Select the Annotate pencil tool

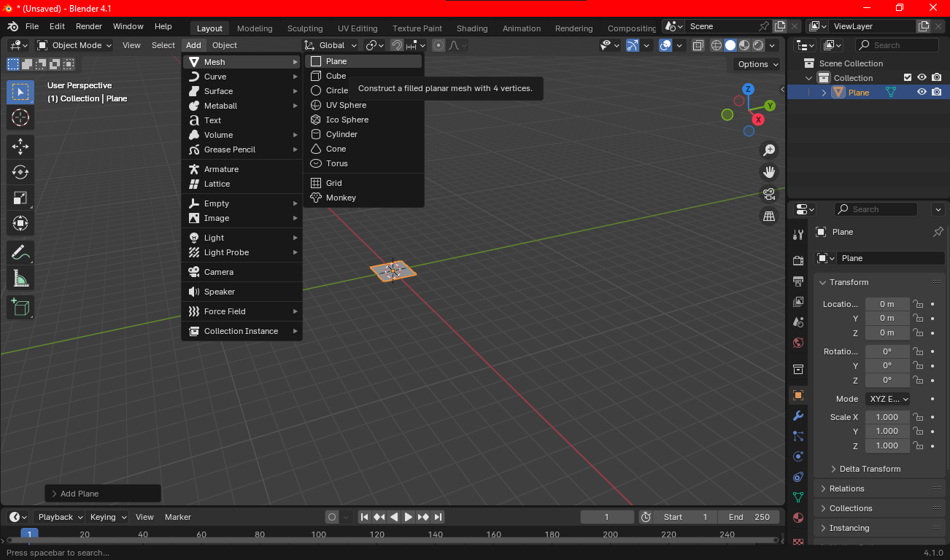pos(20,253)
